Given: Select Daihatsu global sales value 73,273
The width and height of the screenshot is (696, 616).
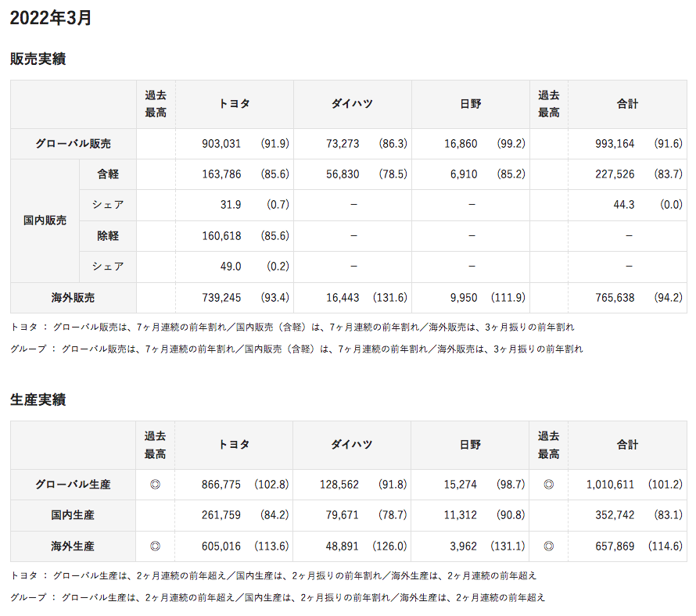Looking at the screenshot, I should (x=343, y=144).
